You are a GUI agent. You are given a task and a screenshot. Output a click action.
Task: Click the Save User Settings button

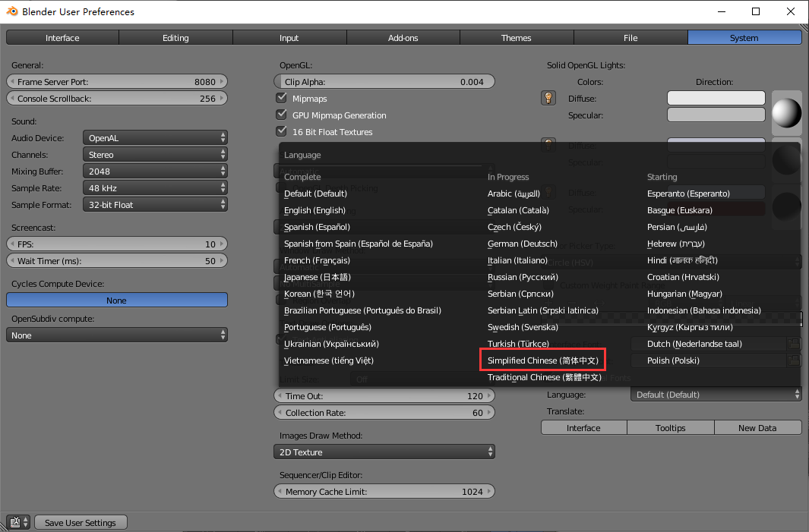coord(81,522)
